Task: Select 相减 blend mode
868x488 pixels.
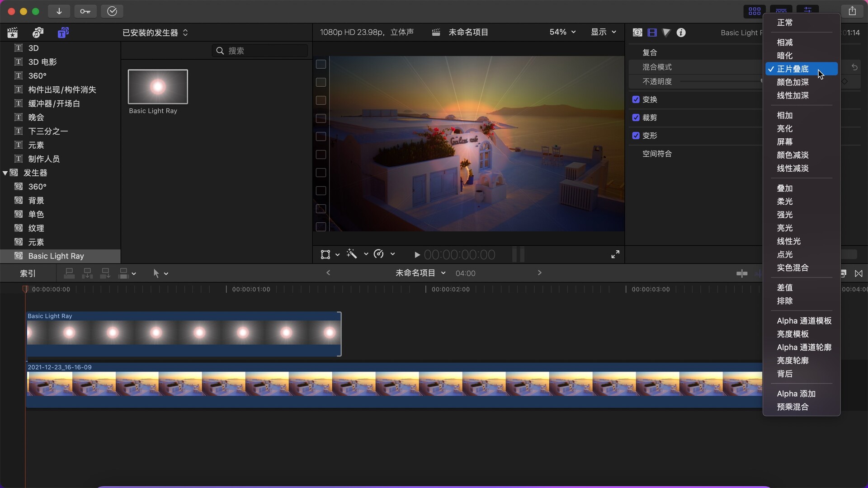Action: (801, 42)
